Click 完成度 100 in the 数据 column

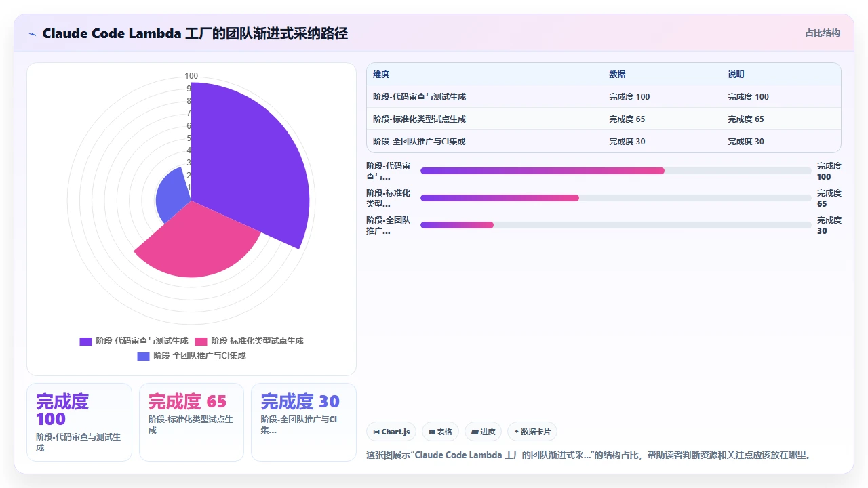point(629,97)
